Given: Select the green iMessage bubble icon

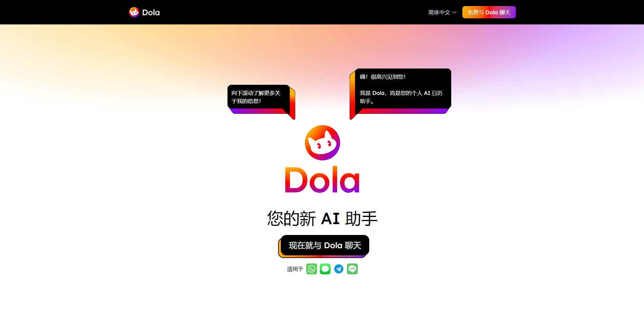Looking at the screenshot, I should [325, 269].
